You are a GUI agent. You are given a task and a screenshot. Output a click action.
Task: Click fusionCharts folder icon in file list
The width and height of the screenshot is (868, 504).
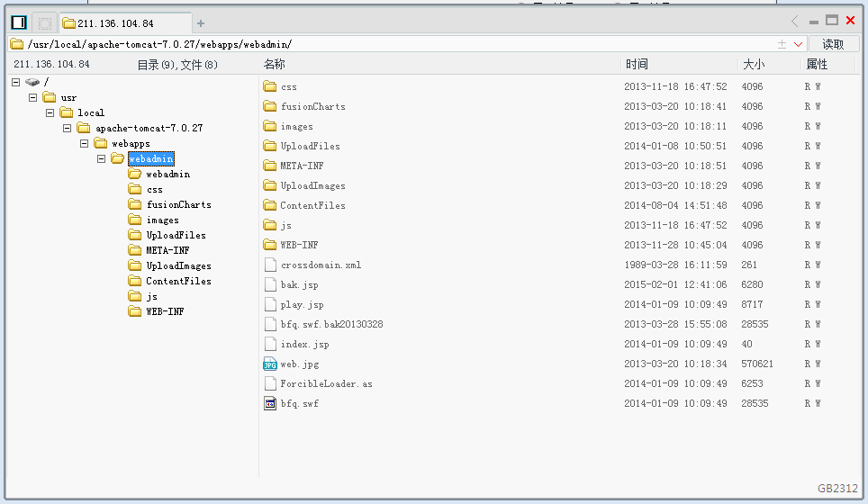269,106
